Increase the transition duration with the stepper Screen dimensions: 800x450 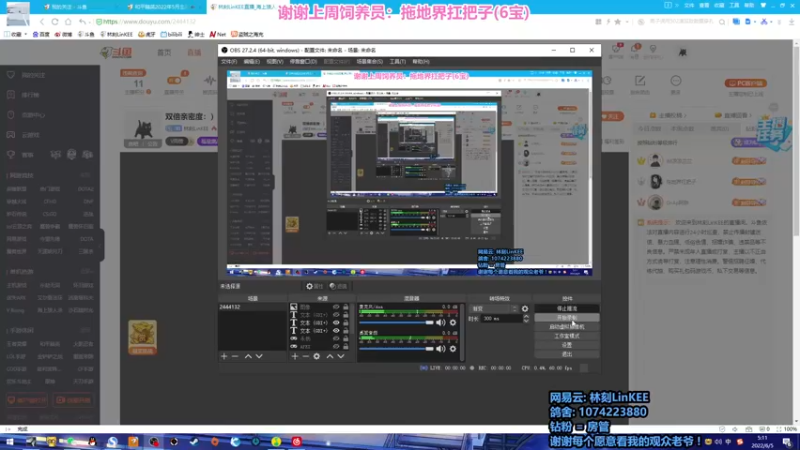point(526,316)
